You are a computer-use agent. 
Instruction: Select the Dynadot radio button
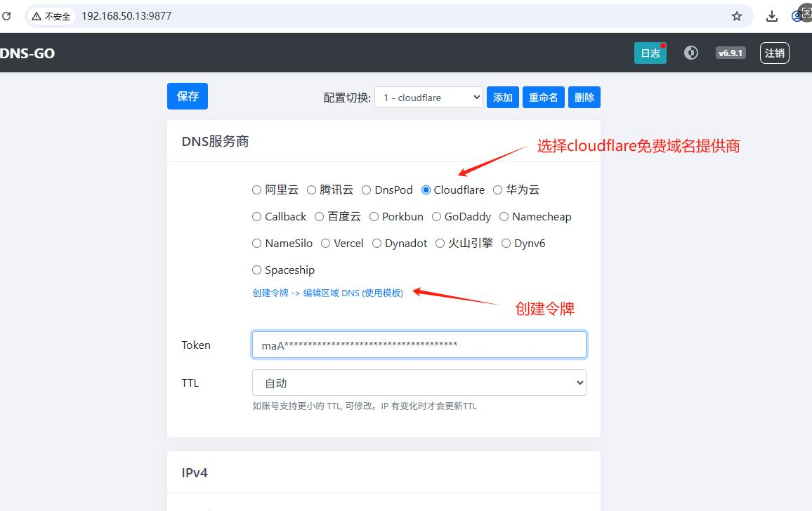[x=376, y=244]
